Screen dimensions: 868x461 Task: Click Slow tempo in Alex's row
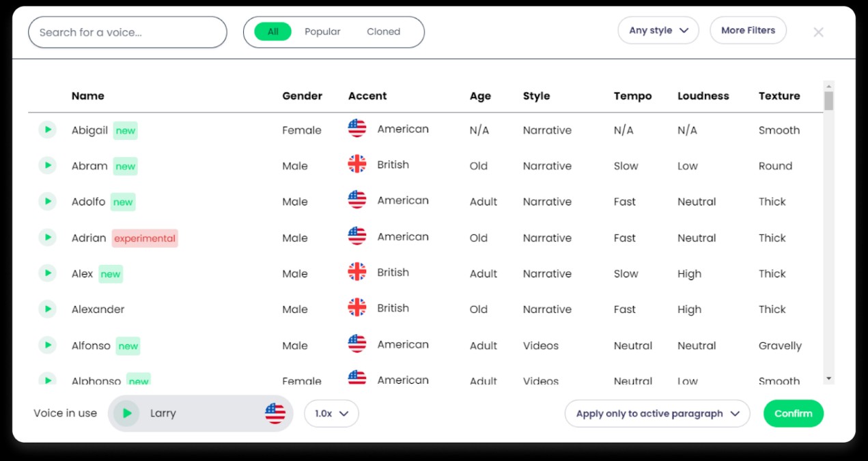coord(626,274)
